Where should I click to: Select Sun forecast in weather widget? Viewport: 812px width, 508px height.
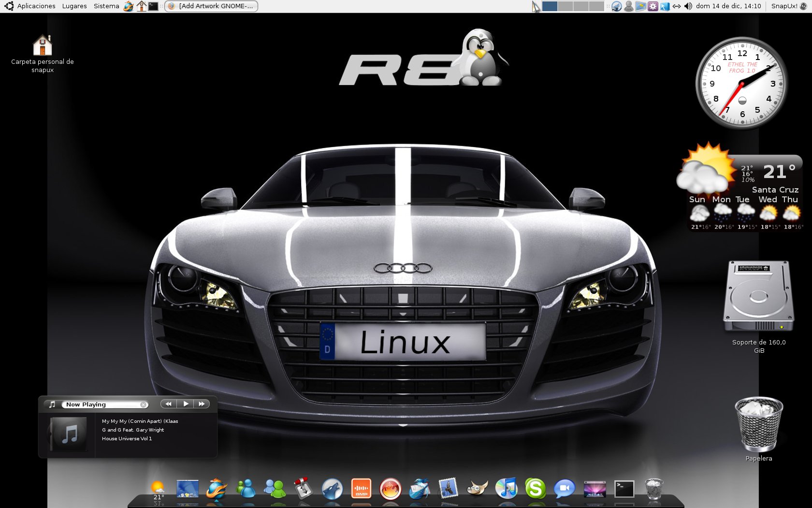[699, 212]
